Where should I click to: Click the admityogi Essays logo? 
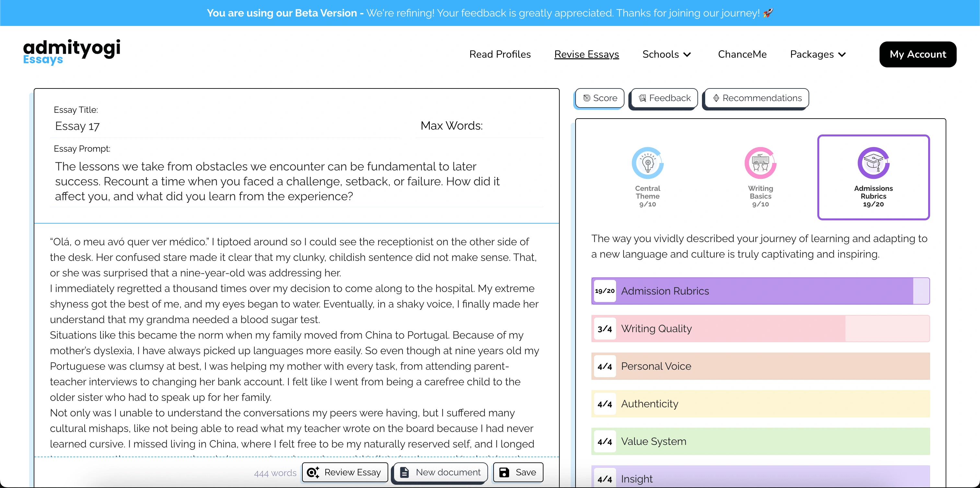tap(72, 52)
